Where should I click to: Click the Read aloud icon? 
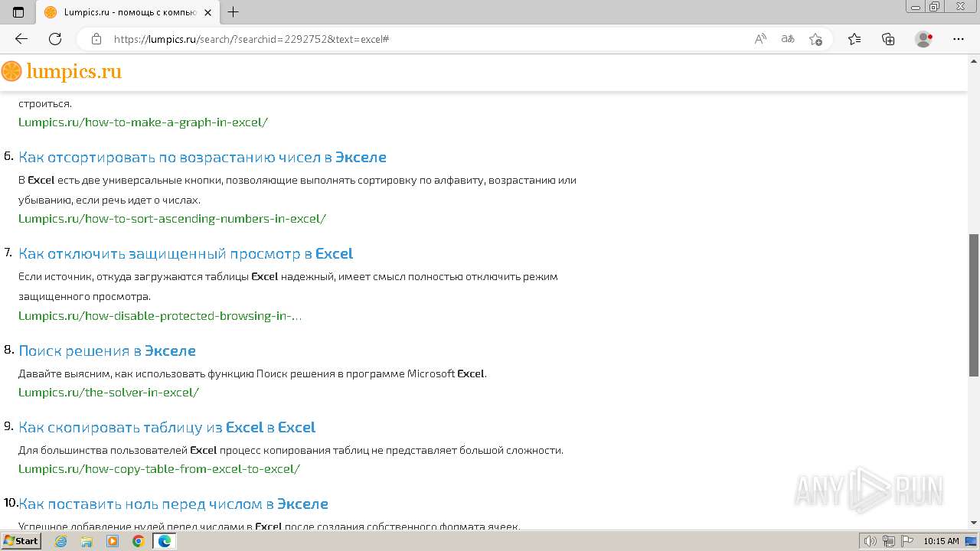(x=760, y=39)
